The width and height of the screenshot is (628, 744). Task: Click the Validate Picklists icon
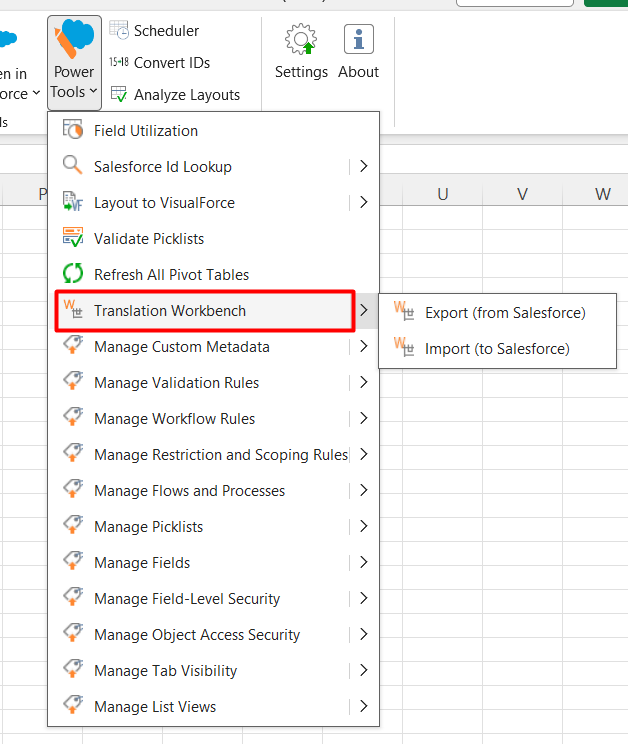[73, 239]
